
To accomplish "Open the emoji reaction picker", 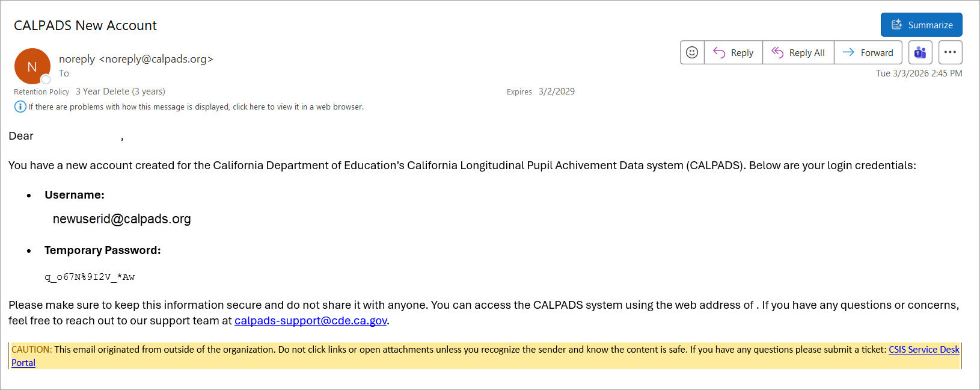I will point(692,52).
